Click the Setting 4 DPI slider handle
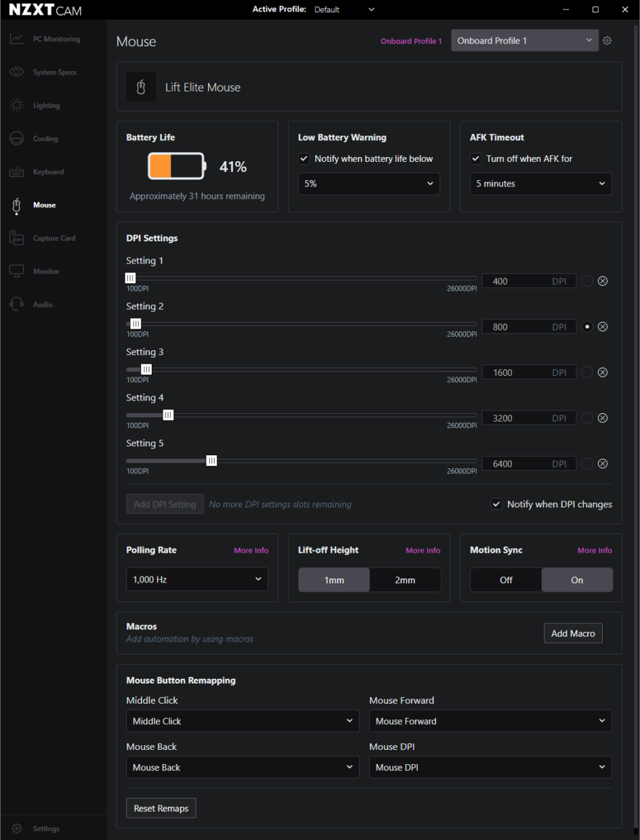Screen dimensions: 640x840 [x=168, y=415]
